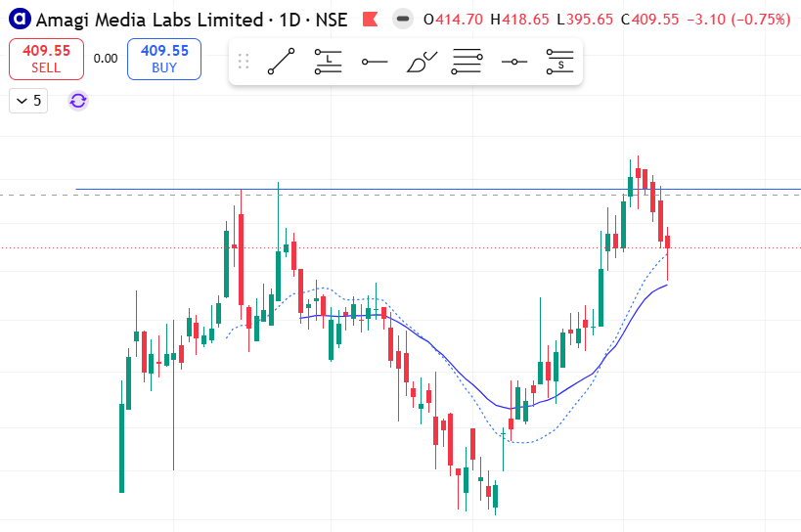
Task: Expand the indicators legend showing 5
Action: (28, 101)
